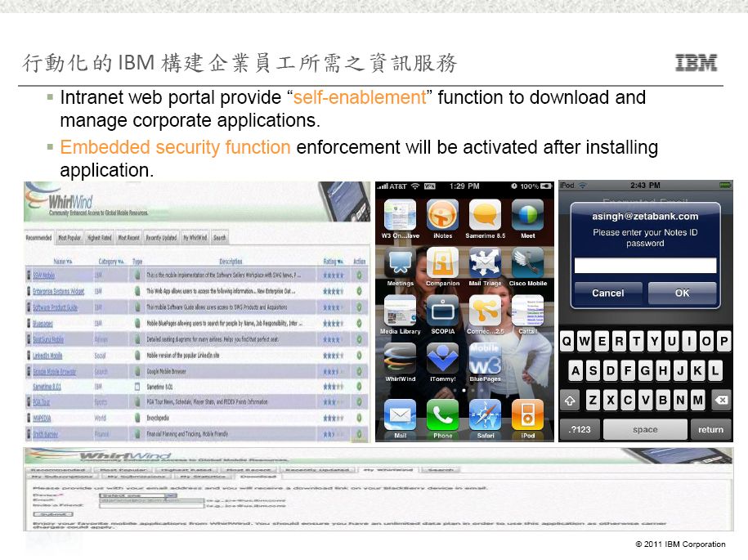Open the Connec...2.5 app icon
This screenshot has width=748, height=560.
pyautogui.click(x=485, y=311)
